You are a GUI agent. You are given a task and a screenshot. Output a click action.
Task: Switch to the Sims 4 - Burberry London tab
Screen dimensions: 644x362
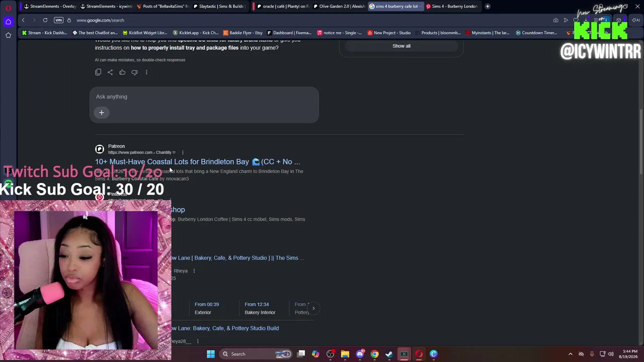[452, 7]
